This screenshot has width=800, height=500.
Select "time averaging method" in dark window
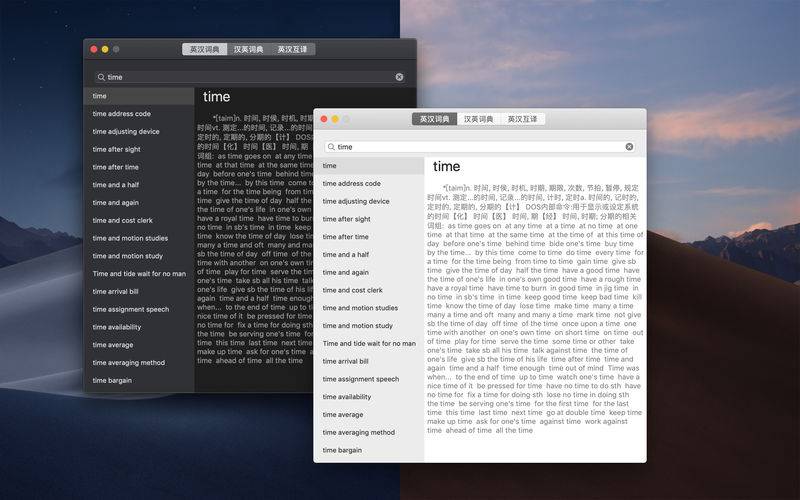click(x=129, y=363)
